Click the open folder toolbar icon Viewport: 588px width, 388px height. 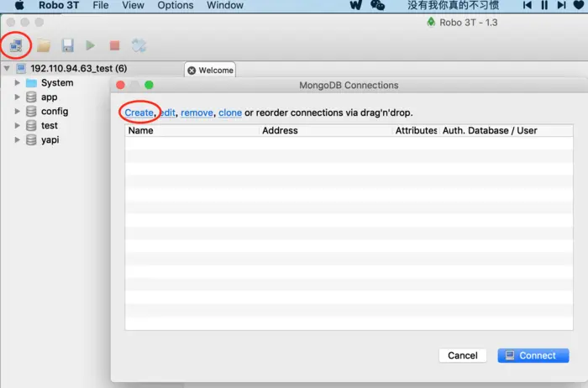click(44, 45)
